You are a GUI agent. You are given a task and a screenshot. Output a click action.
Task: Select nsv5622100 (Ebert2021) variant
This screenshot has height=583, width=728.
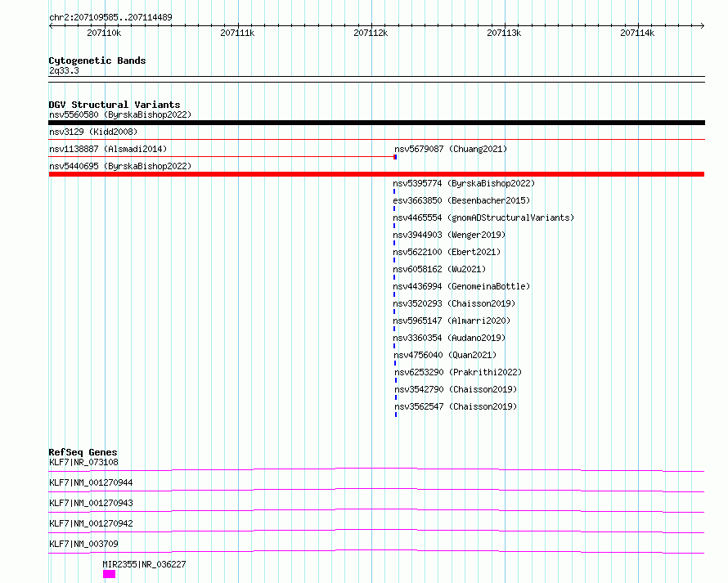click(x=447, y=252)
